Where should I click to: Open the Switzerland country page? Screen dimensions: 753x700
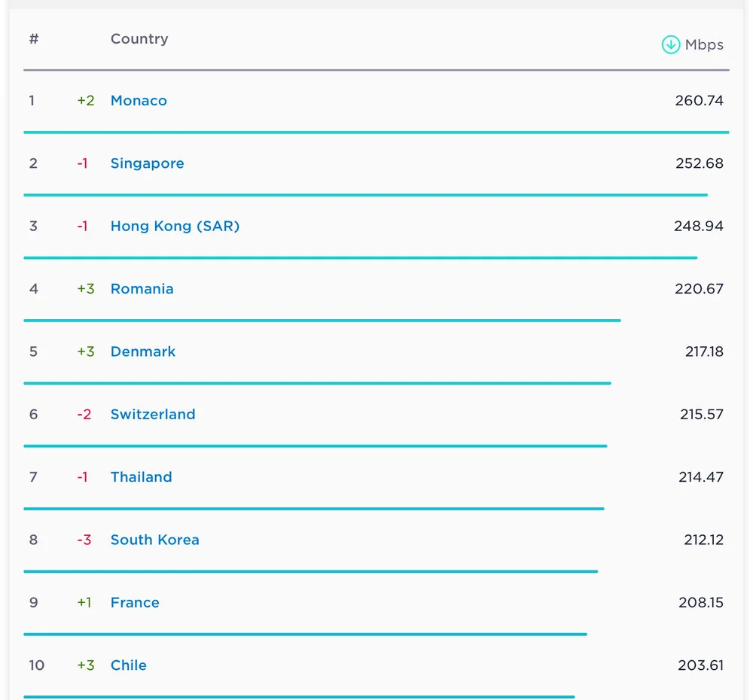tap(153, 414)
